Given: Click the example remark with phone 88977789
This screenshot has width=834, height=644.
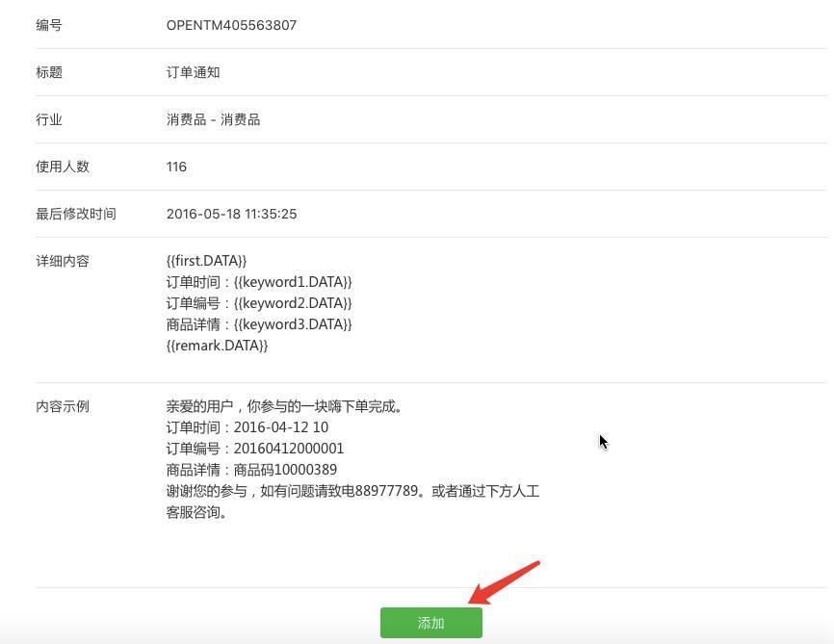Looking at the screenshot, I should pos(352,491).
